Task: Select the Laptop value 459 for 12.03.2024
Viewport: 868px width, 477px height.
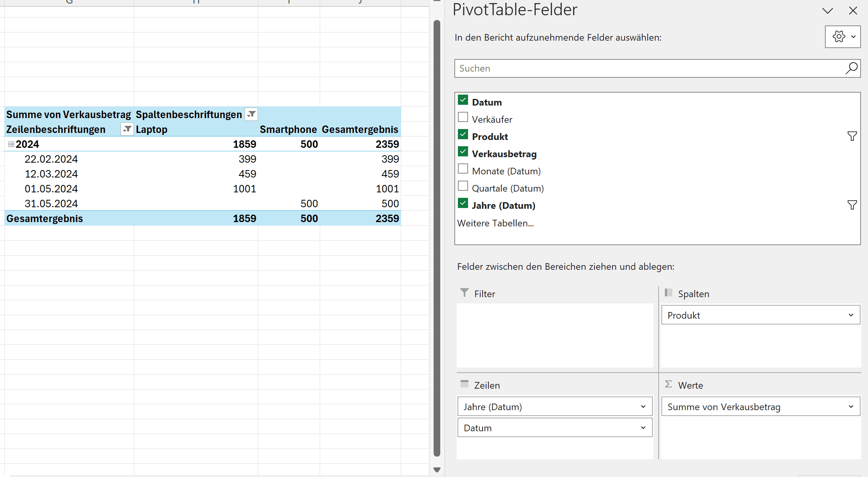Action: (x=196, y=174)
